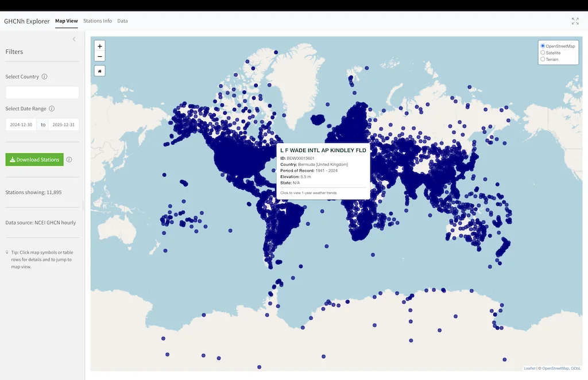Viewport: 588px width, 380px height.
Task: Reset map view with the home icon
Action: coord(100,70)
